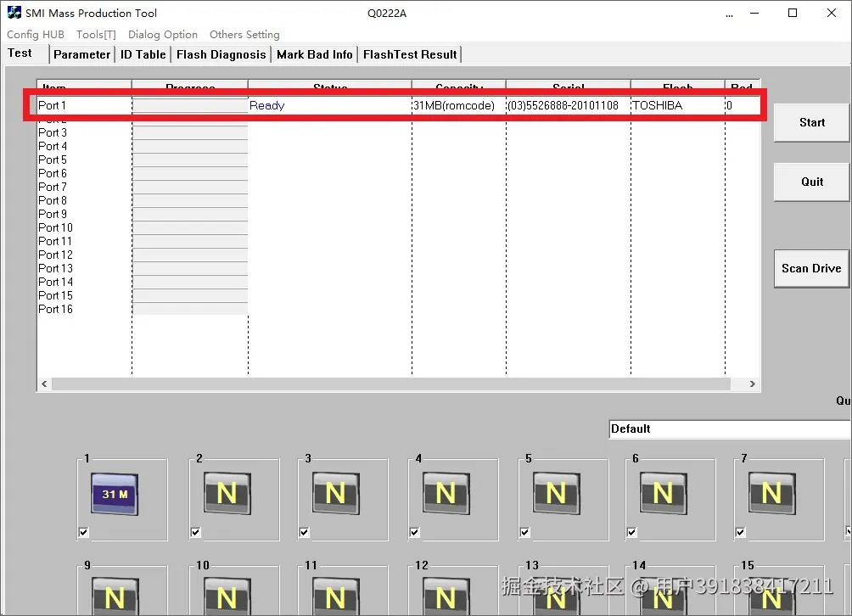Click the port 11 N drive icon
Viewport: 852px width, 616px height.
(336, 596)
